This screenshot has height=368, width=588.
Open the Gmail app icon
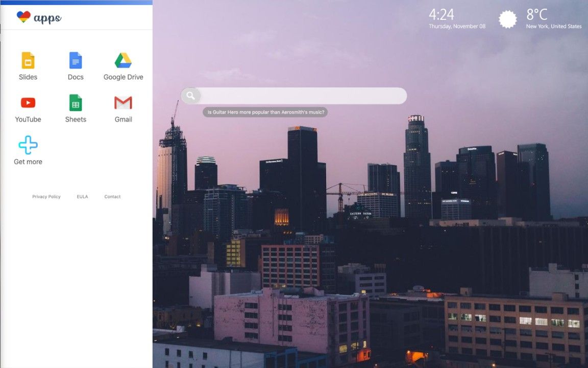[123, 103]
